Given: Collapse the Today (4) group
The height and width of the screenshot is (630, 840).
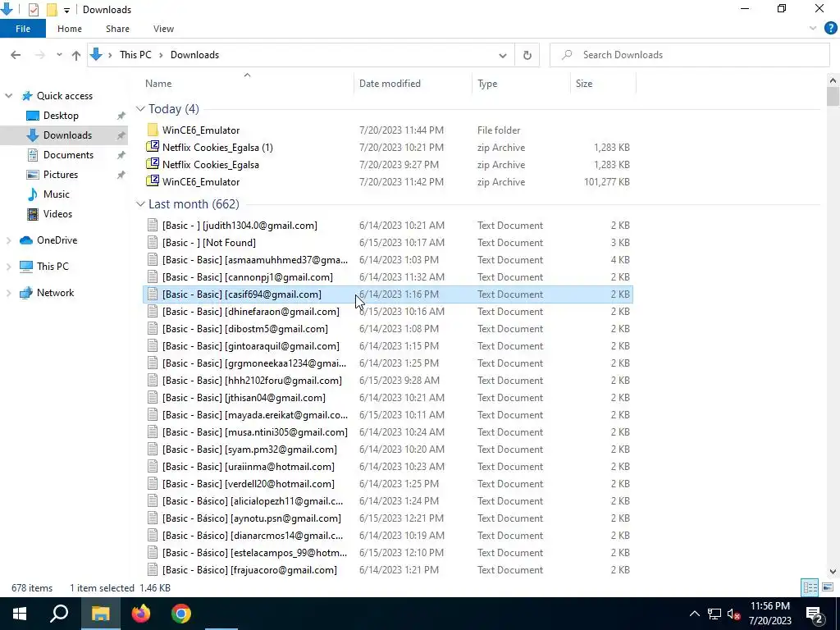Looking at the screenshot, I should point(140,109).
